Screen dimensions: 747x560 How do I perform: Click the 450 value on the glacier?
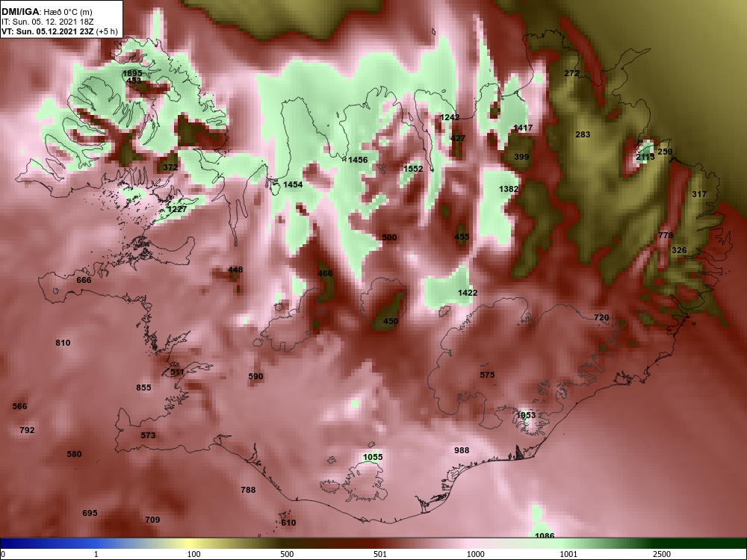pos(391,321)
